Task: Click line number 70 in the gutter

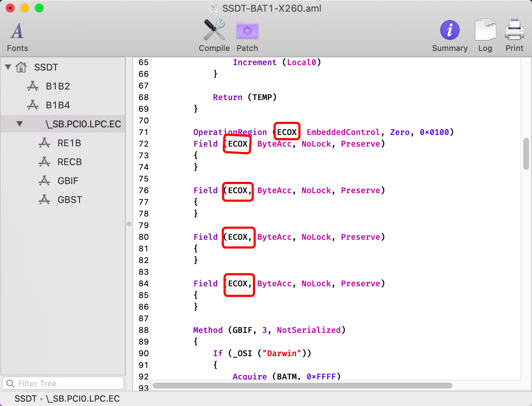Action: (144, 120)
